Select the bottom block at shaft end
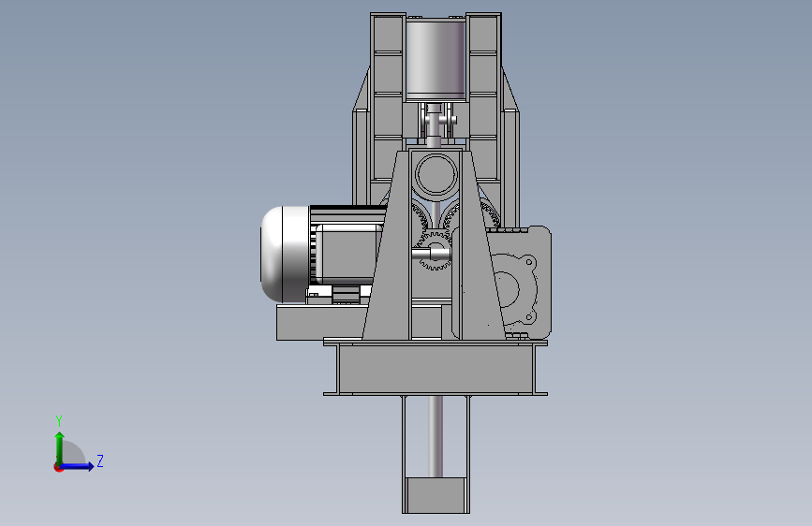812x526 pixels. [436, 495]
